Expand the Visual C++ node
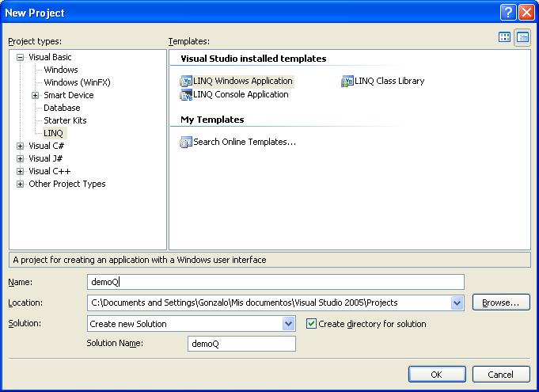 point(21,171)
